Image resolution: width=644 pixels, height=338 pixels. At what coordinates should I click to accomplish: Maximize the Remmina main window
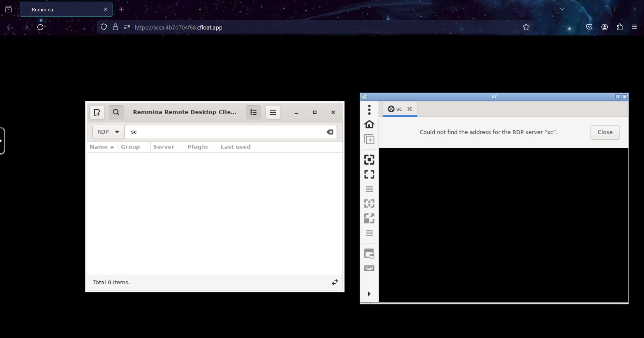315,112
